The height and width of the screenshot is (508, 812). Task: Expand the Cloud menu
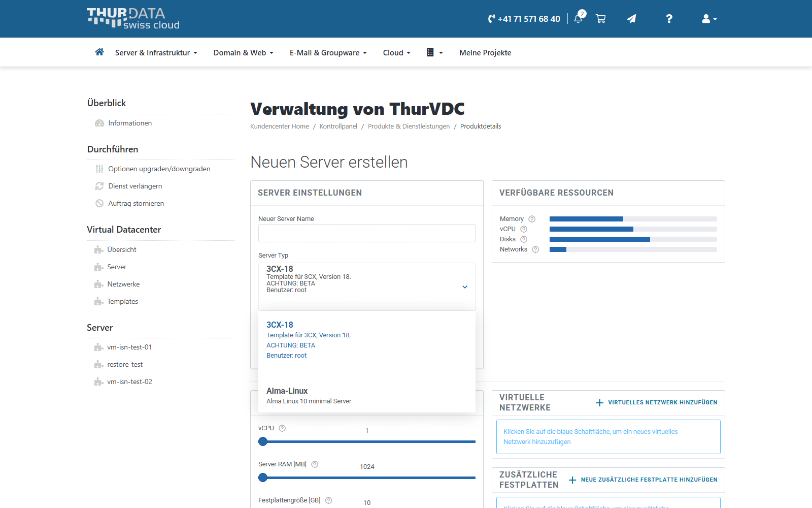(x=396, y=53)
